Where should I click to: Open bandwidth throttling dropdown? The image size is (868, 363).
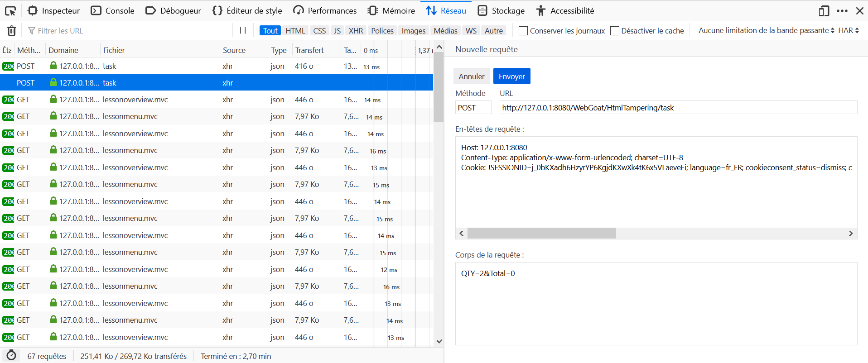coord(766,30)
